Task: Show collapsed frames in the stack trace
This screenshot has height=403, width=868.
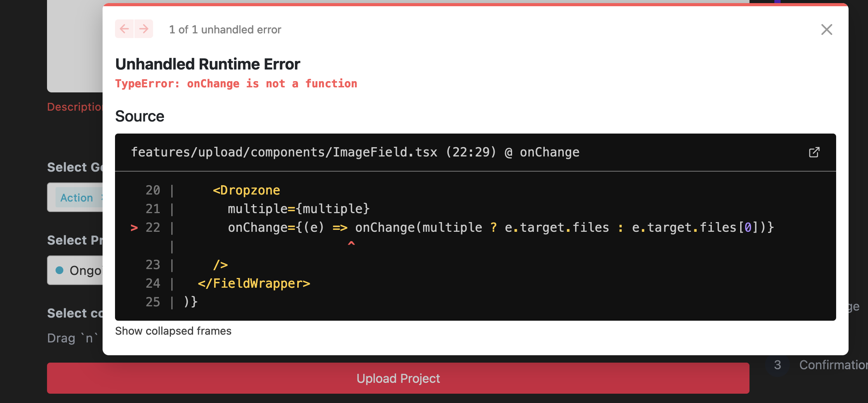Action: coord(173,331)
